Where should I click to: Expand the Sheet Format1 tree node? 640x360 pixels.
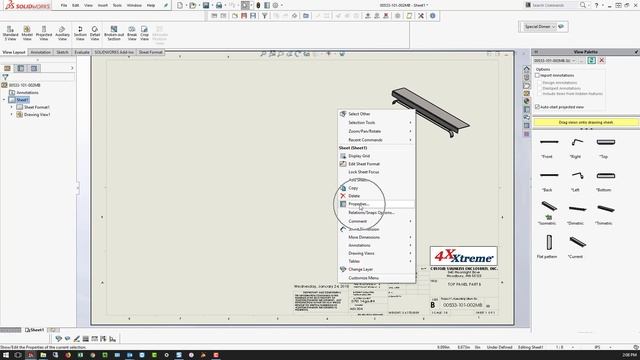(x=11, y=107)
